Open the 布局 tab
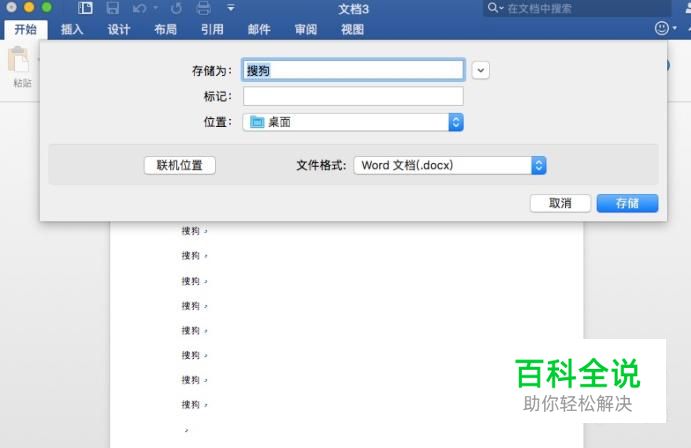 coord(165,30)
